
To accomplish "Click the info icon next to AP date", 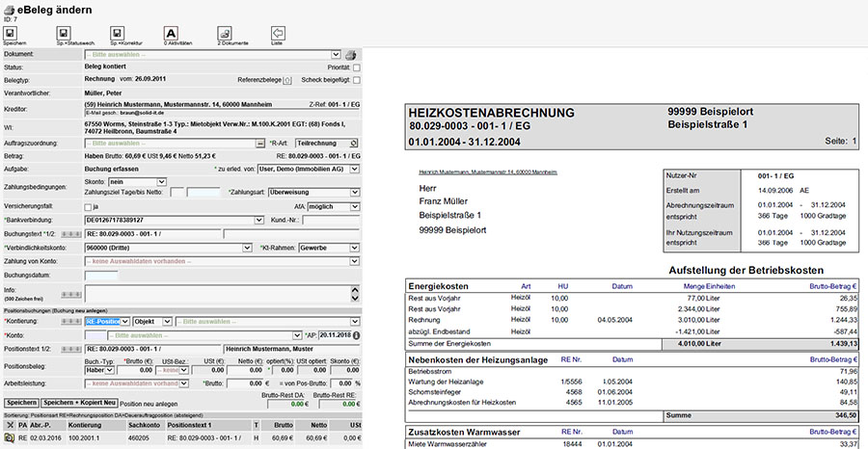I will [357, 335].
